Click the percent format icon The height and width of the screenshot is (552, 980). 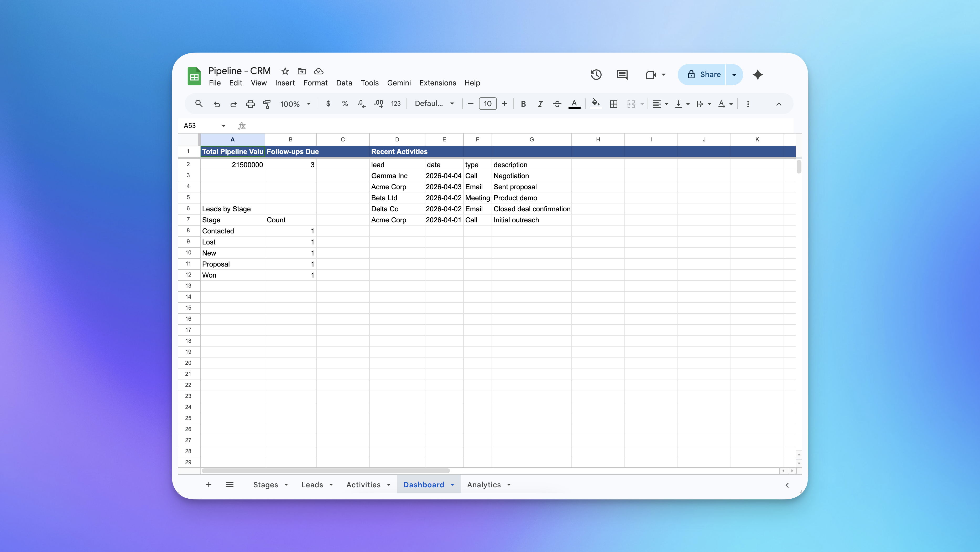(344, 104)
